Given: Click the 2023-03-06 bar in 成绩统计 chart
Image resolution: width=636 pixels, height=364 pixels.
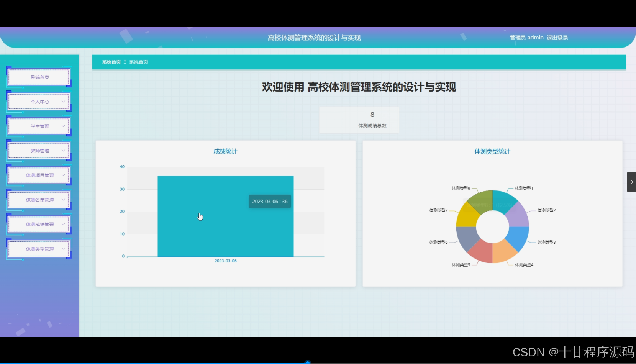Looking at the screenshot, I should 226,216.
